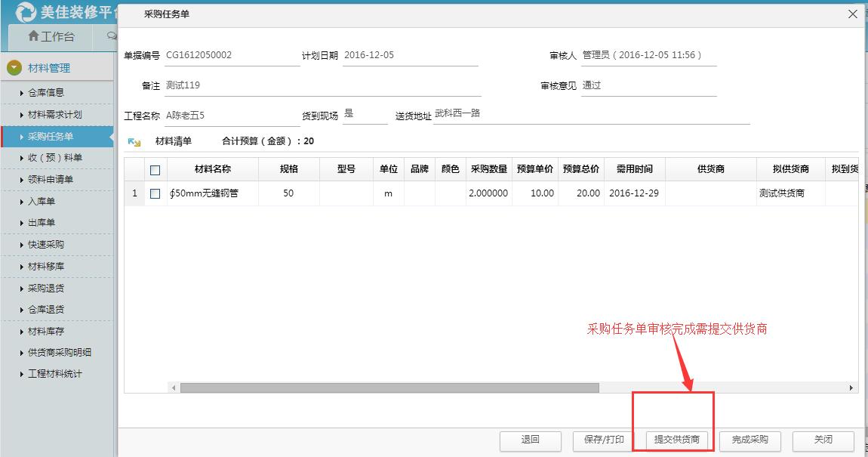Viewport: 868px width, 457px height.
Task: Open the chat bubble icon beside 工作台
Action: pyautogui.click(x=110, y=36)
